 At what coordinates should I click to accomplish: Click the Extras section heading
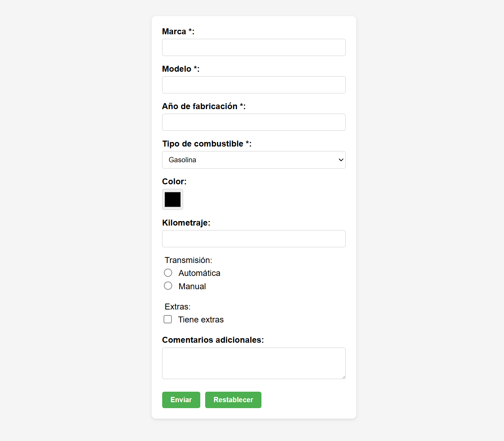coord(178,307)
